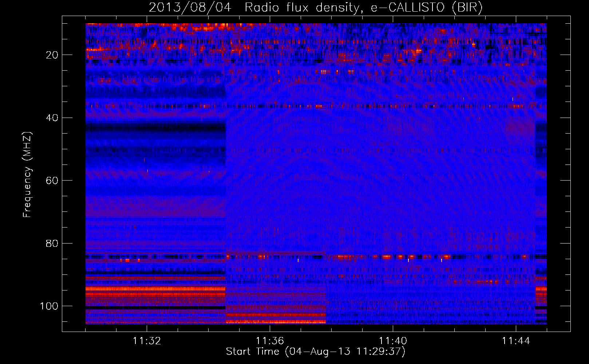Click the plot title 'Radio flux density, e-CALLISTO (BIR)'
The image size is (589, 364).
pyautogui.click(x=364, y=8)
